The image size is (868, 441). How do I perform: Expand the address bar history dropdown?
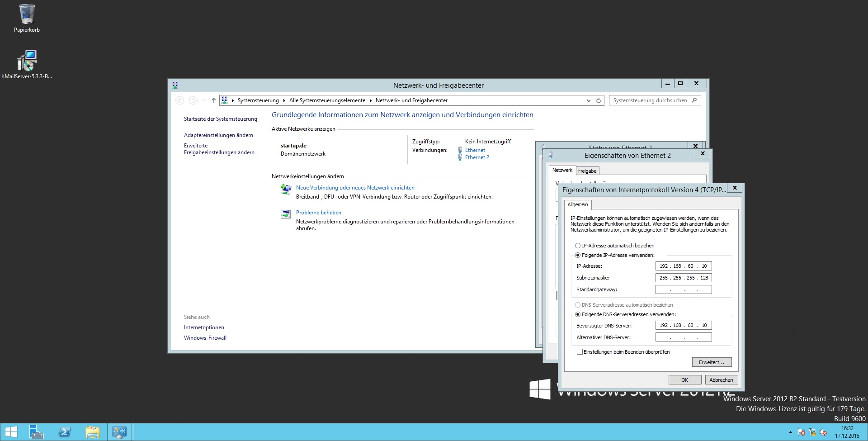pos(588,100)
